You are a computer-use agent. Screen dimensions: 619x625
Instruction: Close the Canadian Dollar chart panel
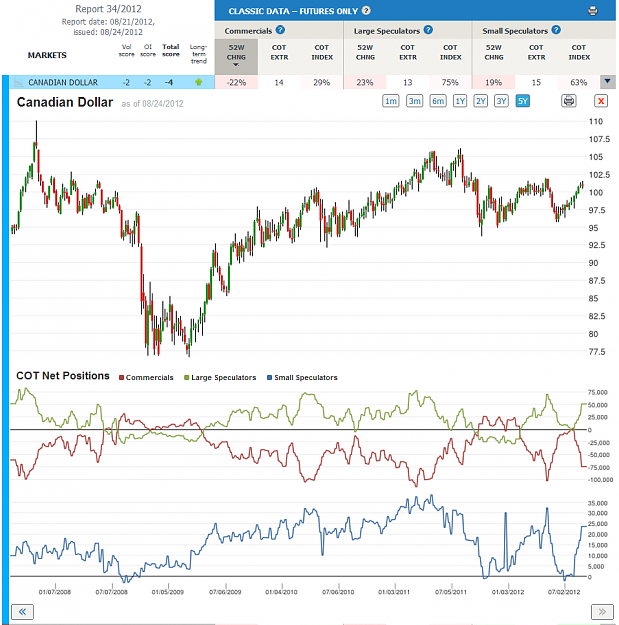click(x=600, y=101)
